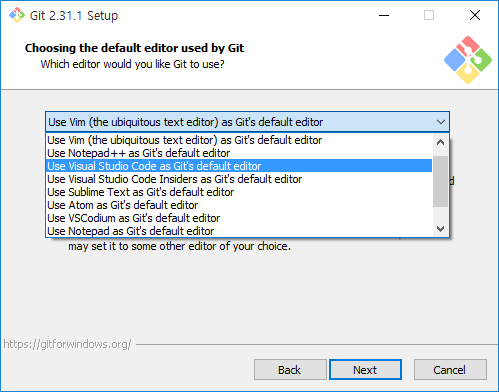
Task: Click the disabled maximize button
Action: (429, 15)
